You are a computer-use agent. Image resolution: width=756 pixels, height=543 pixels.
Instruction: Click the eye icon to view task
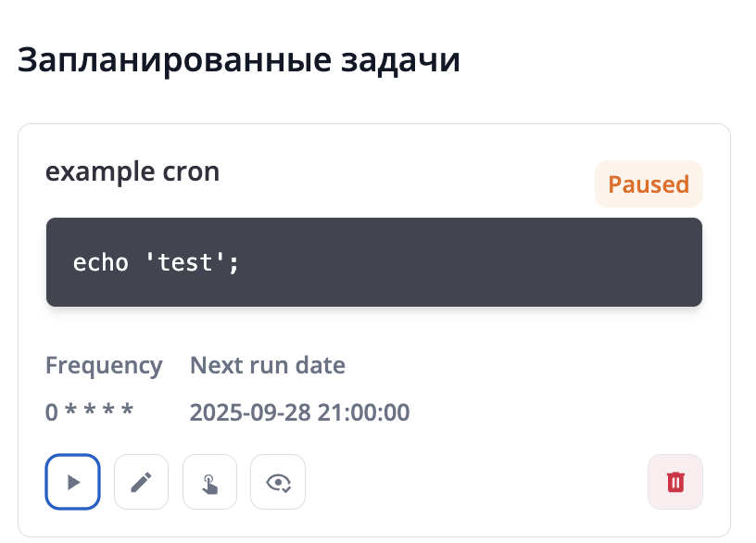[278, 482]
